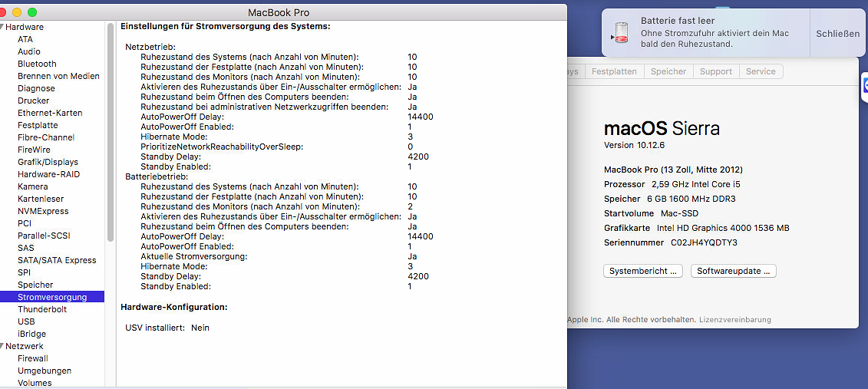Open Fibre-Channel entry
Image resolution: width=868 pixels, height=389 pixels.
pyautogui.click(x=46, y=137)
